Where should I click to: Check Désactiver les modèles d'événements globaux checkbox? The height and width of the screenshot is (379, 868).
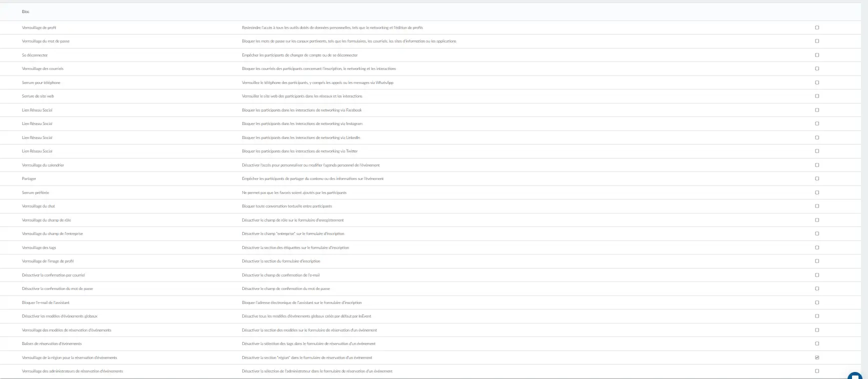click(817, 316)
